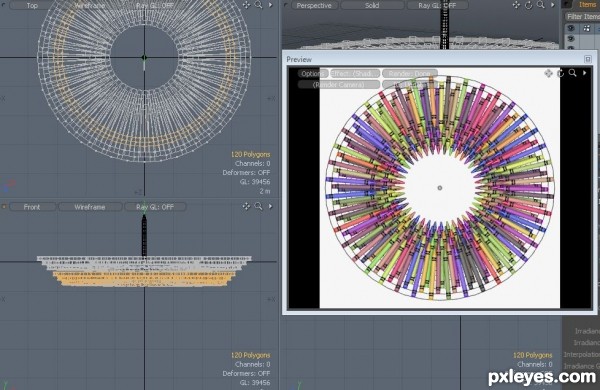600x390 pixels.
Task: Click the Preview window title bar label
Action: click(x=299, y=59)
